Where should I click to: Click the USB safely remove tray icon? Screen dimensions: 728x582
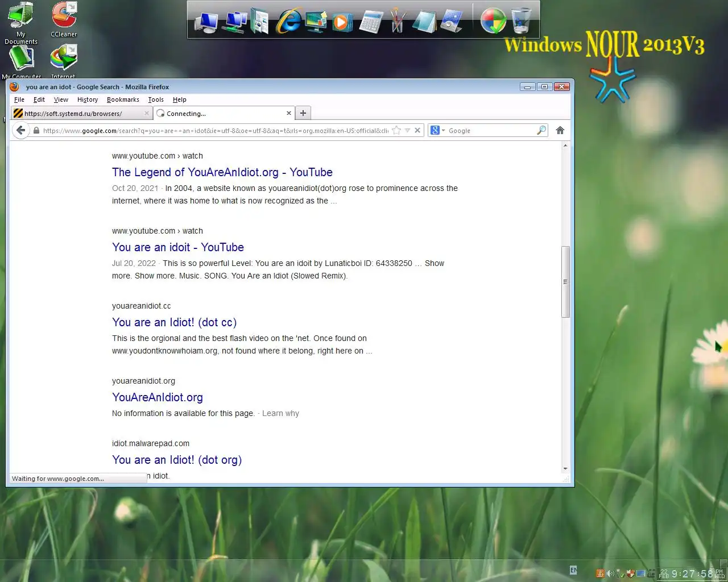click(620, 573)
